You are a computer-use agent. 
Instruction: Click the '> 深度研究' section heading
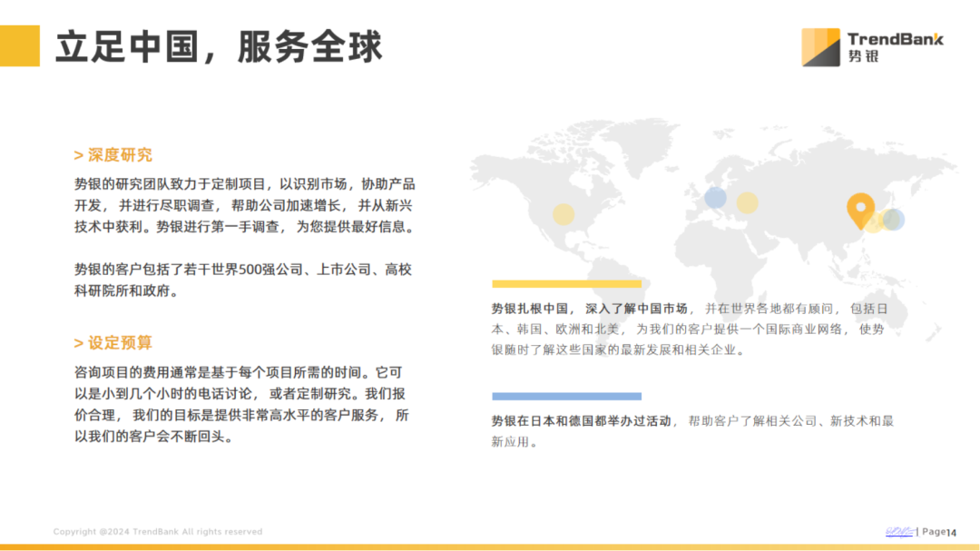tap(113, 155)
